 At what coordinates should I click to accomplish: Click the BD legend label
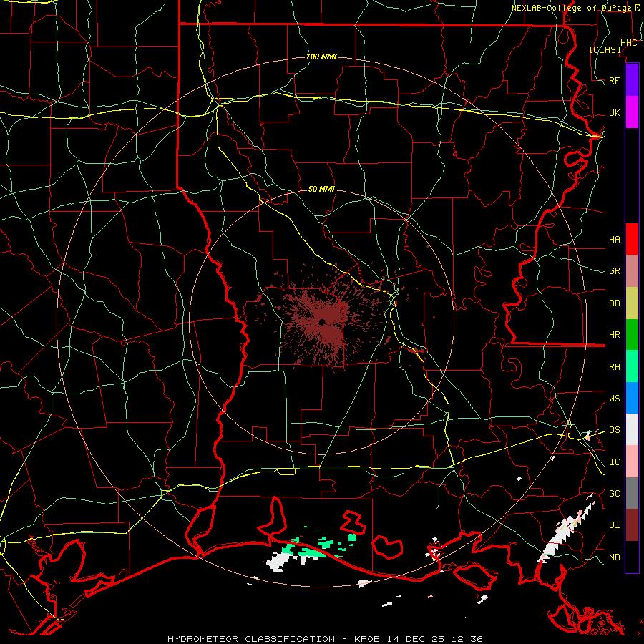pos(614,303)
